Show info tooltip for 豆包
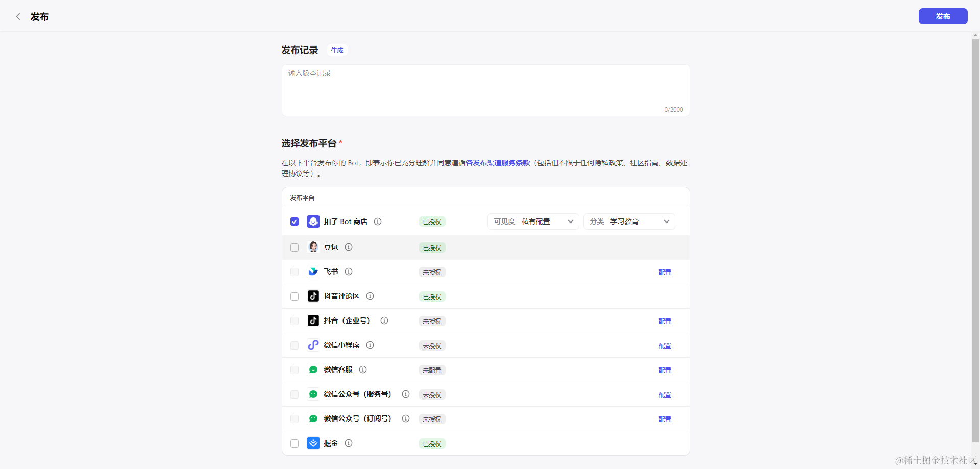980x469 pixels. [x=349, y=247]
